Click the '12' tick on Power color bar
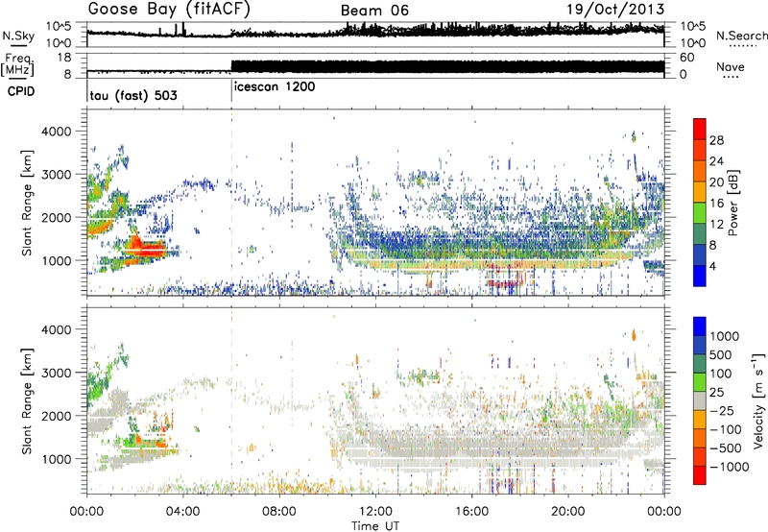The height and width of the screenshot is (532, 768). [716, 224]
